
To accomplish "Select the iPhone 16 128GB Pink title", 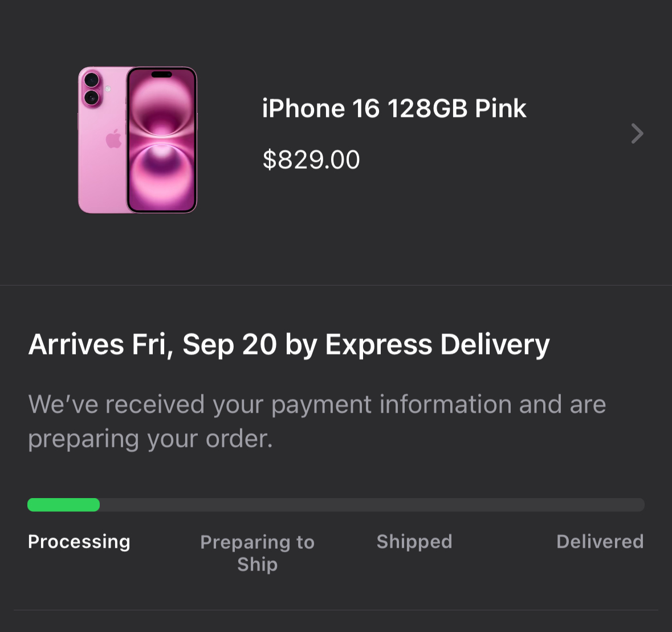I will point(394,108).
